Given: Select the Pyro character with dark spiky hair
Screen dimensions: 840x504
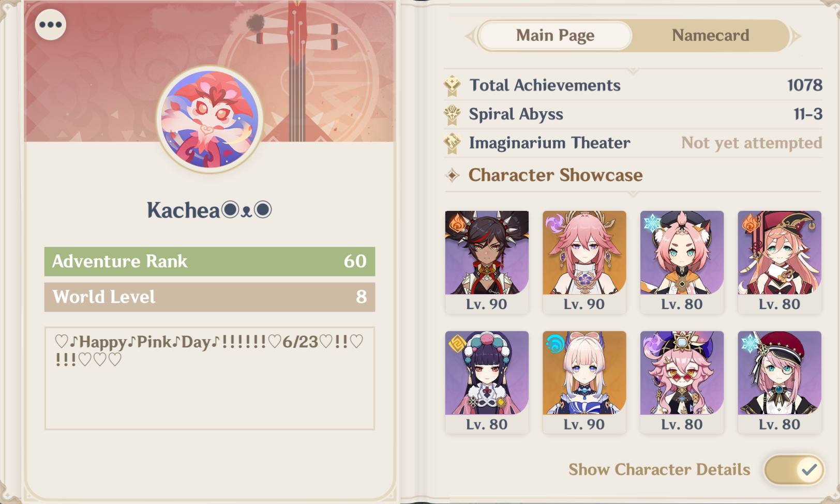Looking at the screenshot, I should pos(487,262).
